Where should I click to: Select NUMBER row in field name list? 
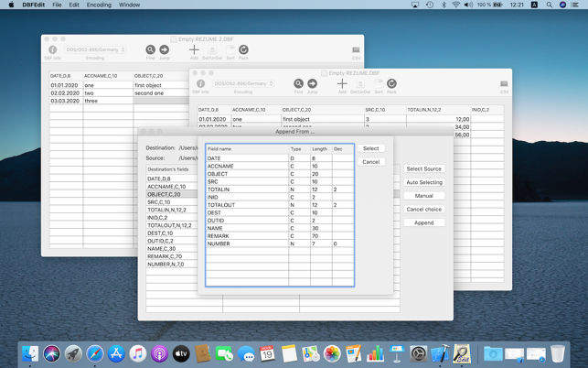pos(280,244)
